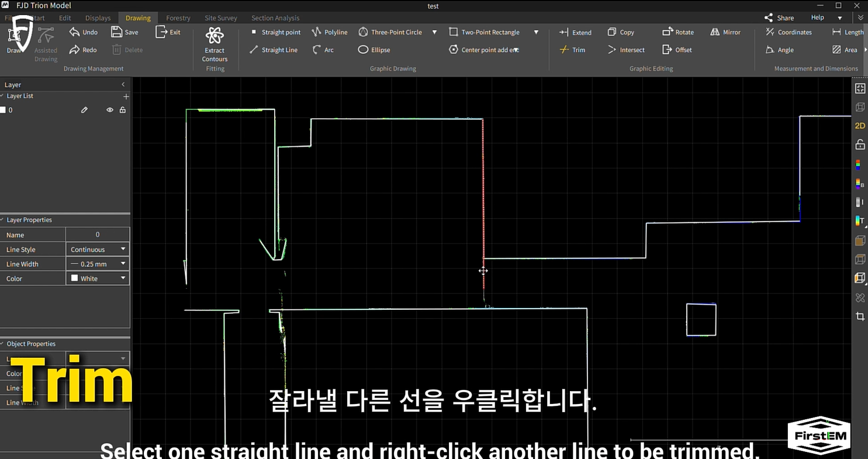Open the Line Style dropdown
The image size is (868, 459).
click(98, 249)
